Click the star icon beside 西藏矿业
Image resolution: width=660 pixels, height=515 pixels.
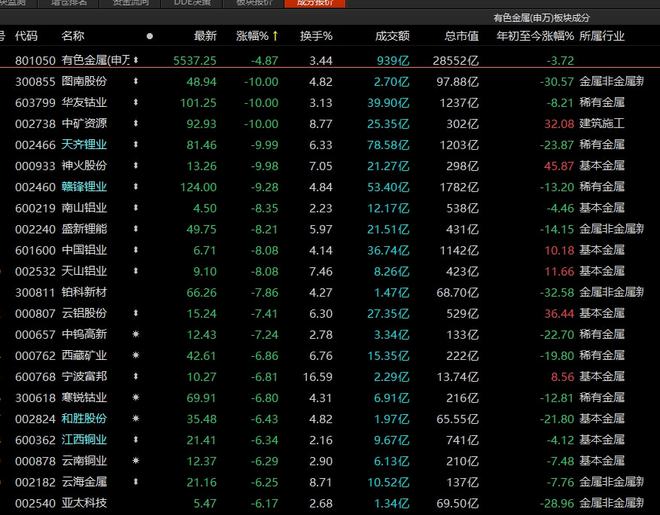(x=136, y=355)
